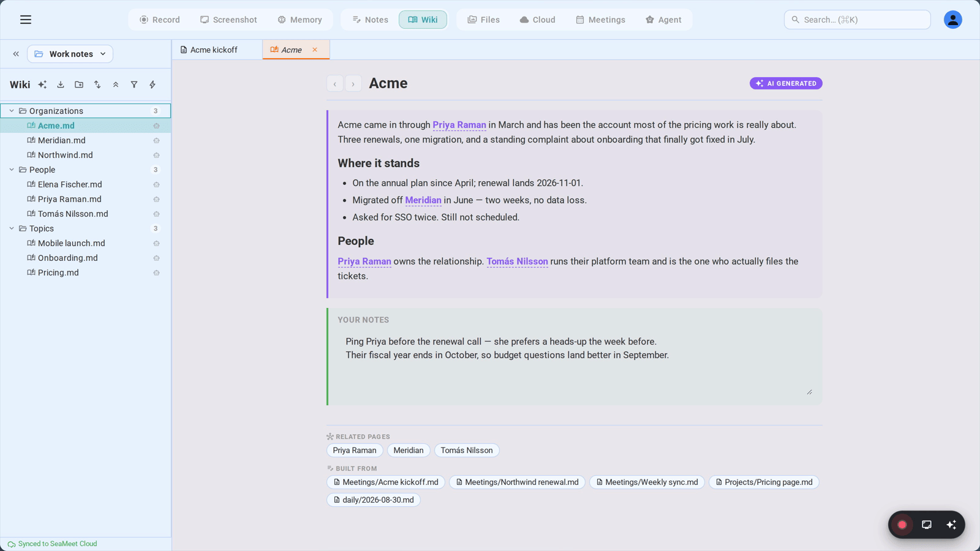Image resolution: width=980 pixels, height=551 pixels.
Task: Start recording with the red floating button
Action: (902, 525)
